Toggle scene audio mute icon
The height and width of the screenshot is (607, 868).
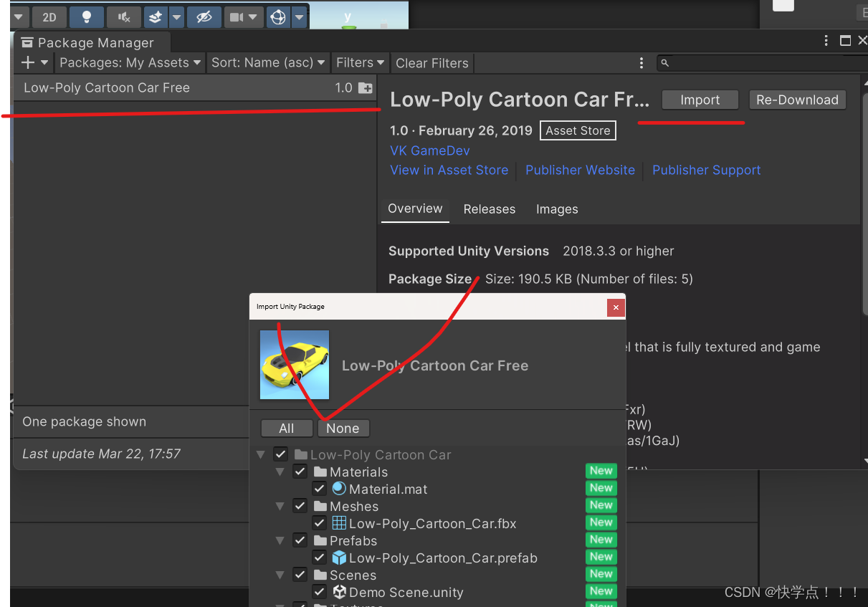click(124, 17)
